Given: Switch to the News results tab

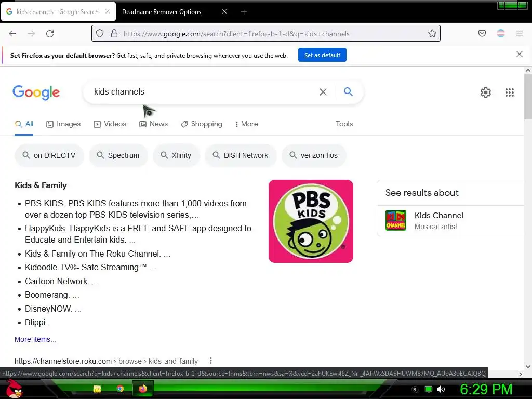Looking at the screenshot, I should click(x=154, y=124).
